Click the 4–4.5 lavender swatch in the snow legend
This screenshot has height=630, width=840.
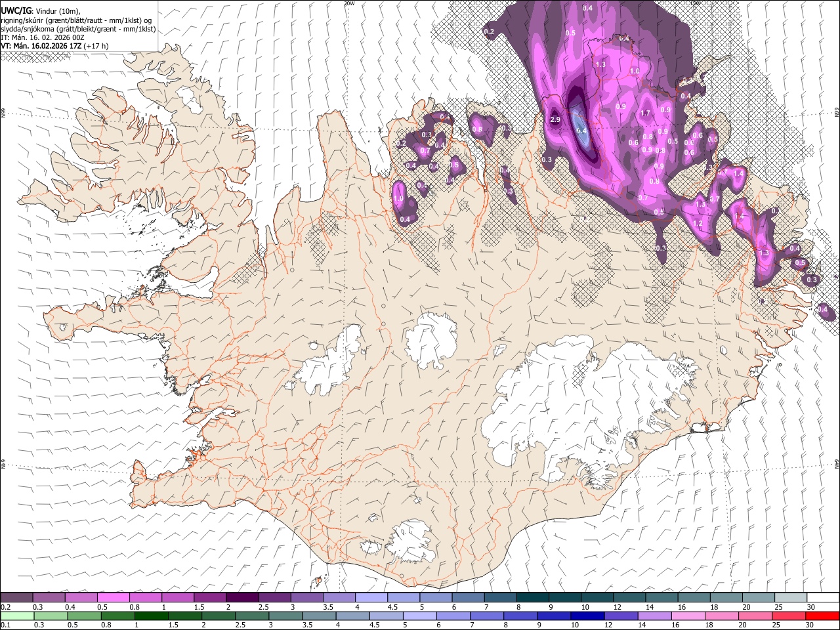pyautogui.click(x=371, y=597)
